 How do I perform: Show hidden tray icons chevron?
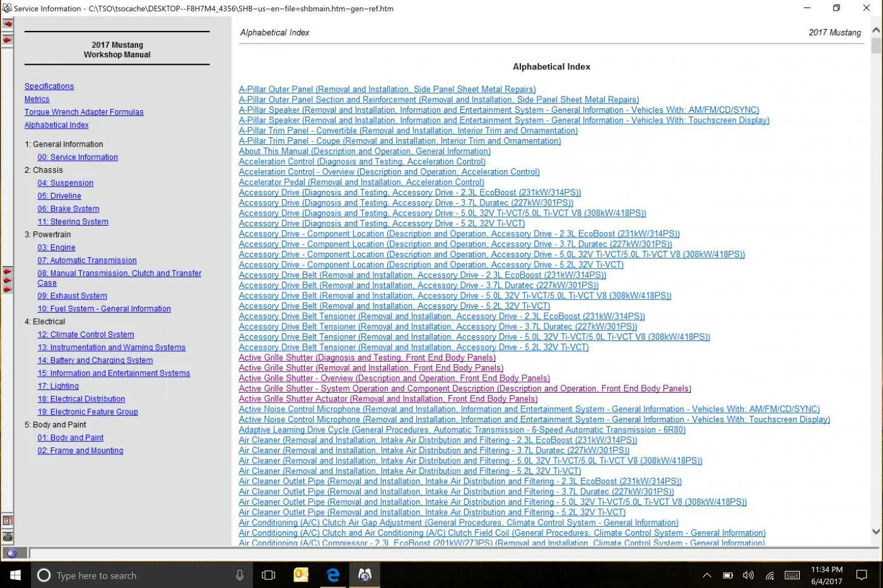pyautogui.click(x=707, y=575)
